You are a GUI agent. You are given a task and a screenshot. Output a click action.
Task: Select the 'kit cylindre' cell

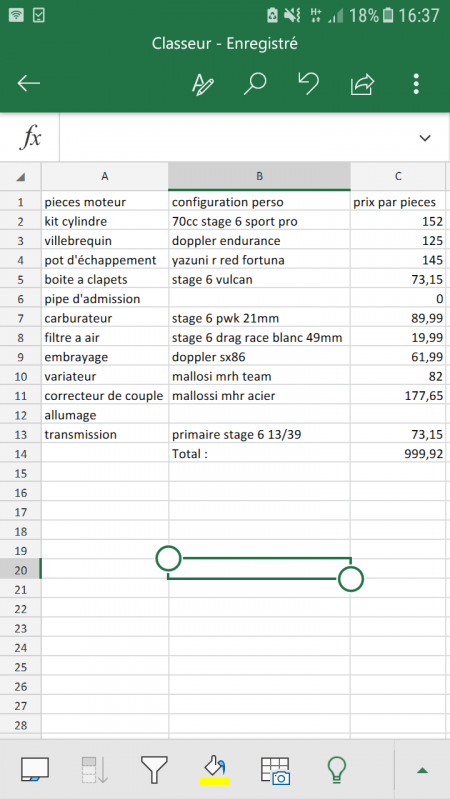pos(105,222)
